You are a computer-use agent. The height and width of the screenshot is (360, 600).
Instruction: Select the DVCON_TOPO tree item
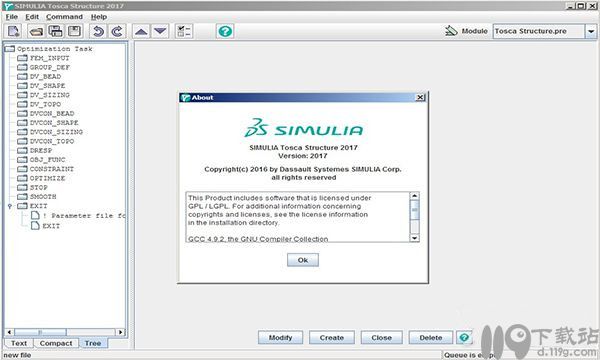click(x=52, y=141)
